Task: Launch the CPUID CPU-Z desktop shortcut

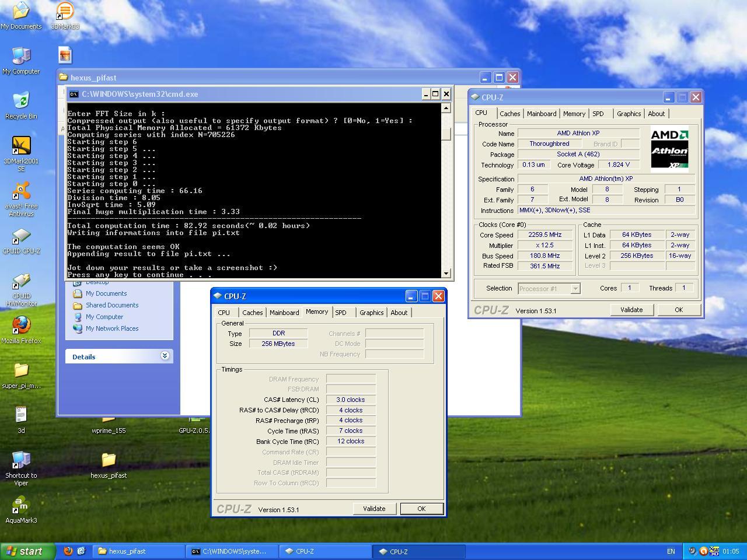Action: click(21, 240)
